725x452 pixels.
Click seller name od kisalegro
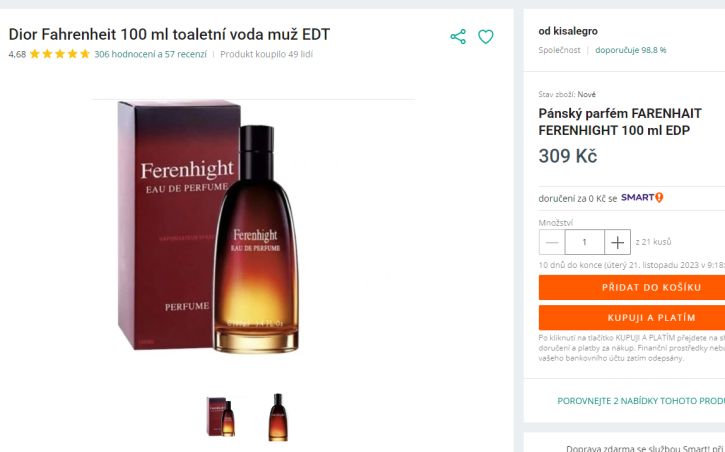pos(568,31)
